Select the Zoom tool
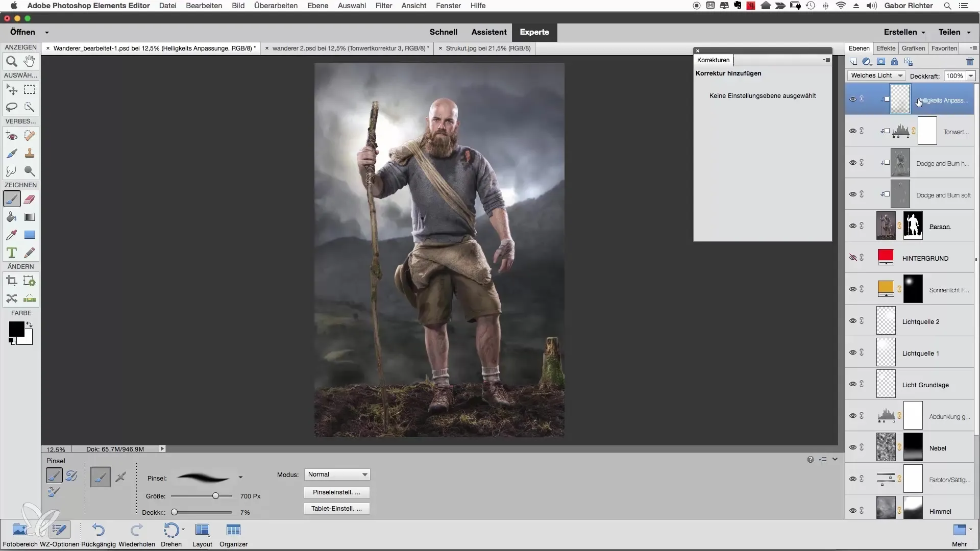Viewport: 980px width, 551px height. (12, 62)
